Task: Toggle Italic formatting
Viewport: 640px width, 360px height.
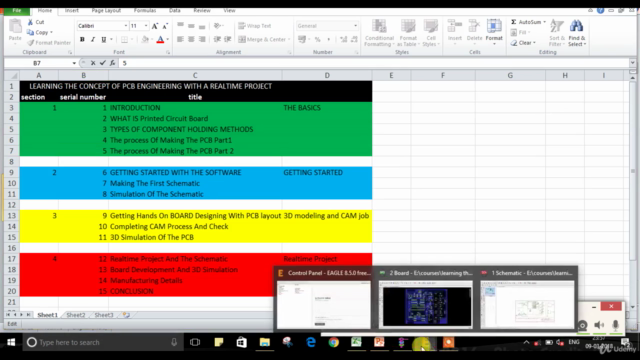Action: (x=93, y=40)
